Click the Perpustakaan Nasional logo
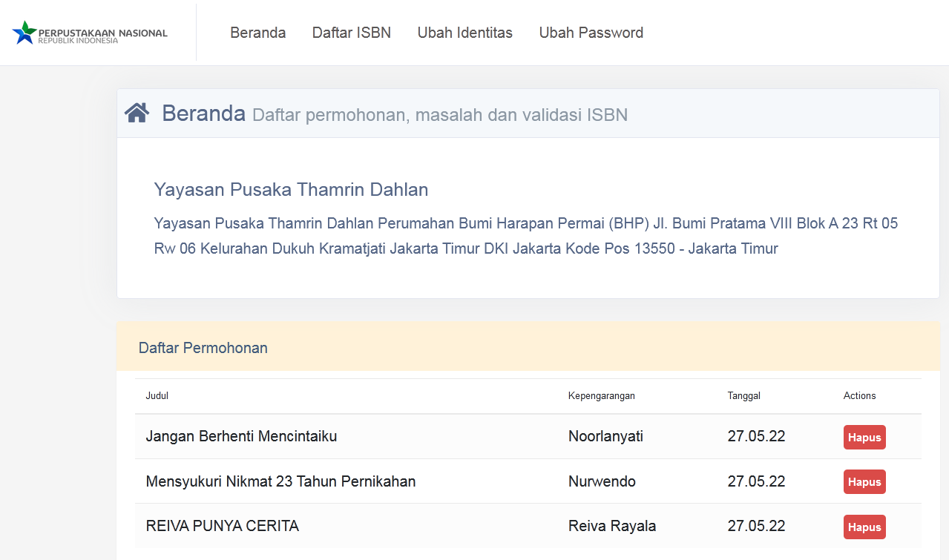949x560 pixels. pos(90,33)
